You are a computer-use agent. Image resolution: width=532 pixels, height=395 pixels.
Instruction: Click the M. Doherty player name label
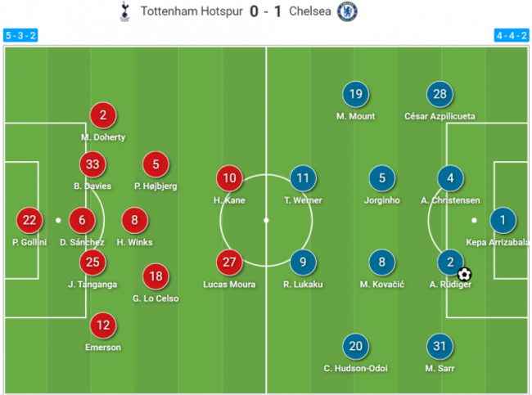[103, 137]
